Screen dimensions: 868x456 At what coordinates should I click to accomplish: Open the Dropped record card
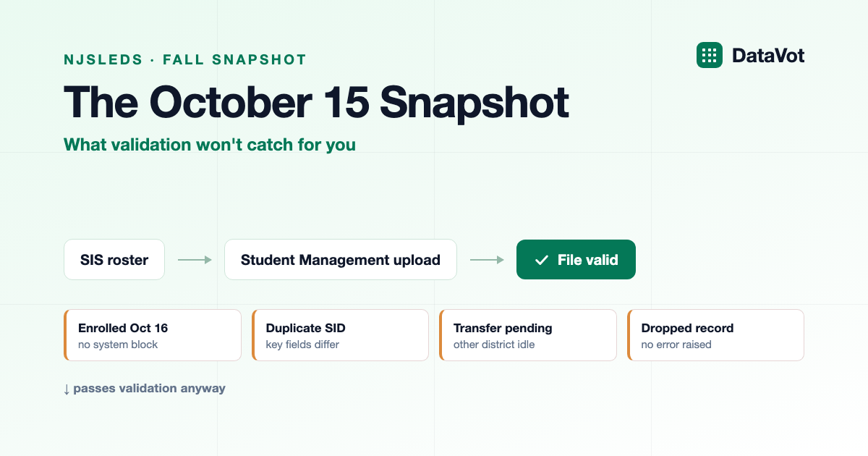[x=715, y=335]
